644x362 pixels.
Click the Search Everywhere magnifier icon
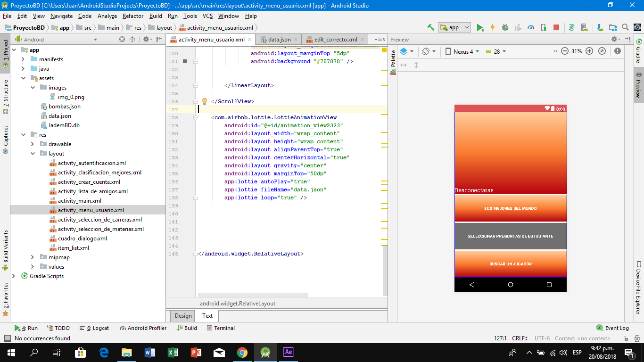[625, 27]
